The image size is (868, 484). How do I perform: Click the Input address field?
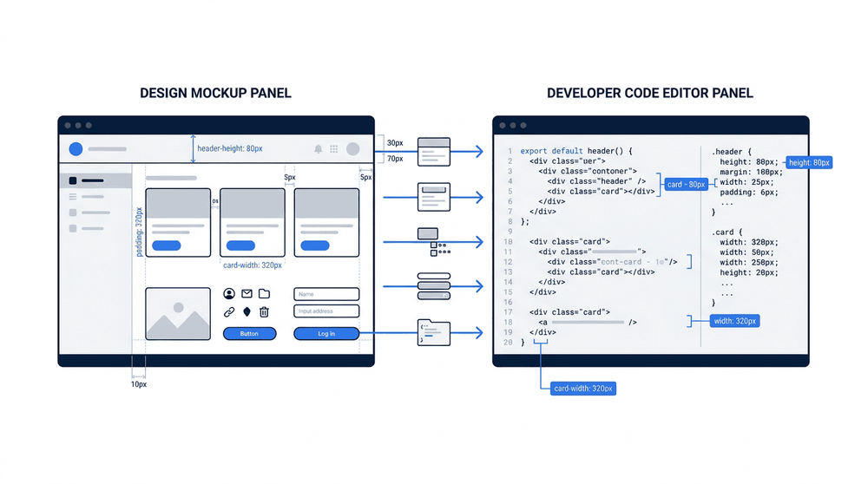[x=326, y=311]
